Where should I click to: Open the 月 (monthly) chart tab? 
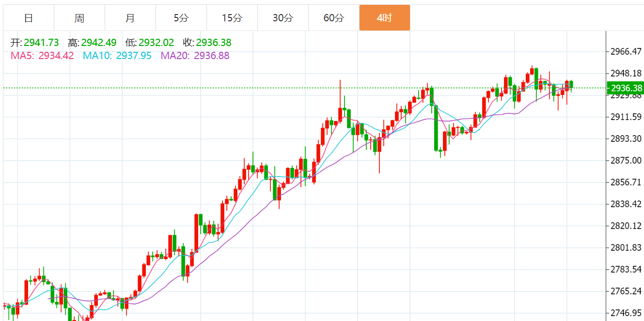tap(130, 18)
